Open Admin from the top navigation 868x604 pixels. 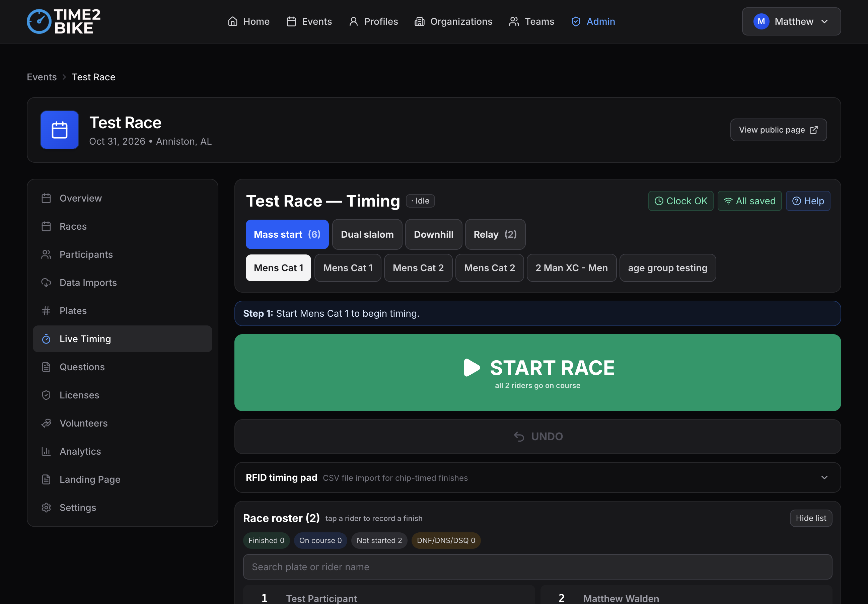click(x=593, y=21)
